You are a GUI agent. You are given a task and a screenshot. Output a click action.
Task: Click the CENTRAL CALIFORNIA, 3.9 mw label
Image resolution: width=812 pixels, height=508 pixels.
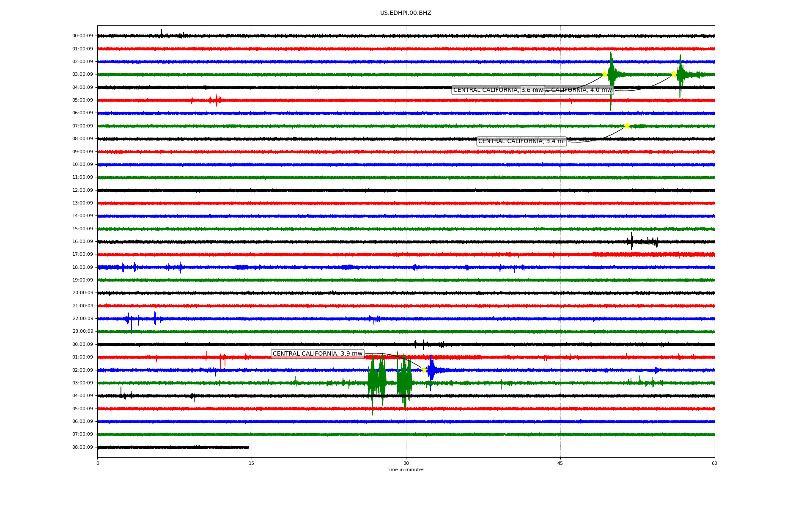click(317, 354)
